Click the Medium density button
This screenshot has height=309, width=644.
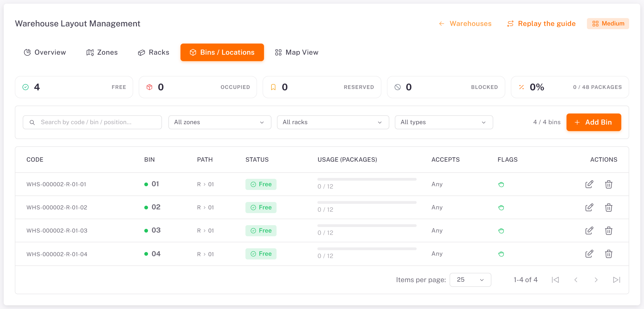[x=608, y=24]
